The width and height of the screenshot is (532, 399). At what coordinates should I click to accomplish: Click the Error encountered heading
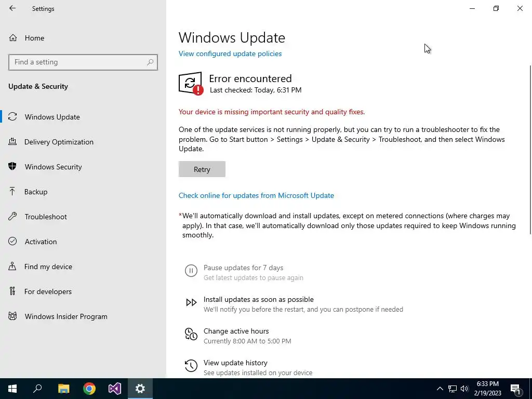pos(250,78)
